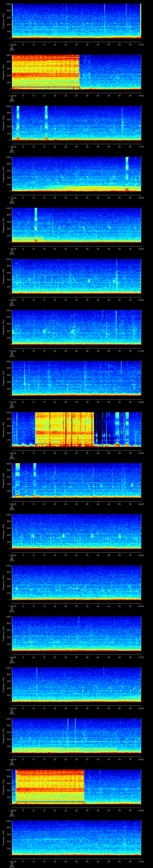
Task: Select the spectrogram panel starting at 1:29:00
Action: 77,786
